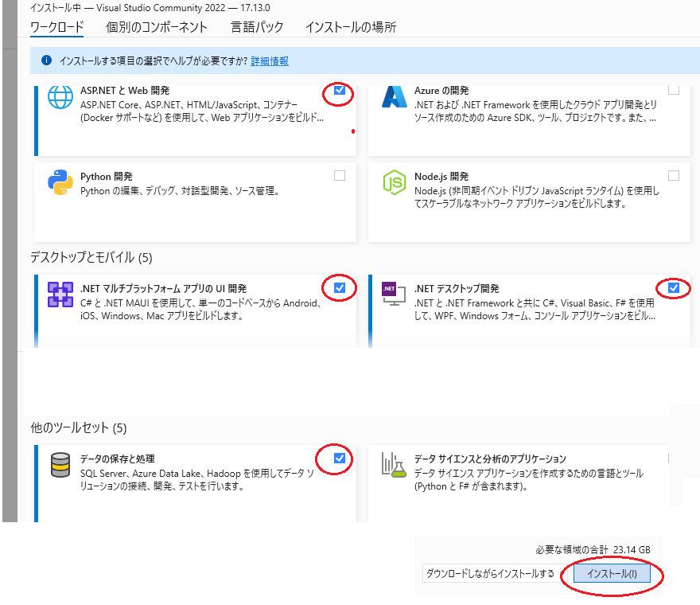This screenshot has height=605, width=700.
Task: Click the Node.js hexagon workload icon
Action: pyautogui.click(x=395, y=182)
